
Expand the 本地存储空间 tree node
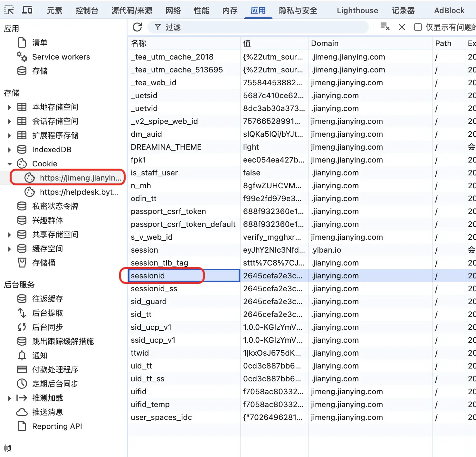pos(10,107)
